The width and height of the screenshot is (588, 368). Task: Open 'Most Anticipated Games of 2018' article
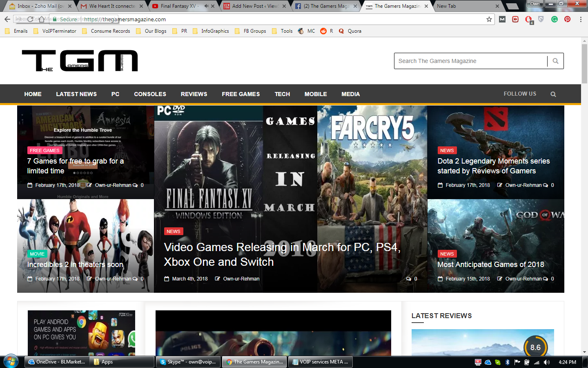click(x=491, y=265)
